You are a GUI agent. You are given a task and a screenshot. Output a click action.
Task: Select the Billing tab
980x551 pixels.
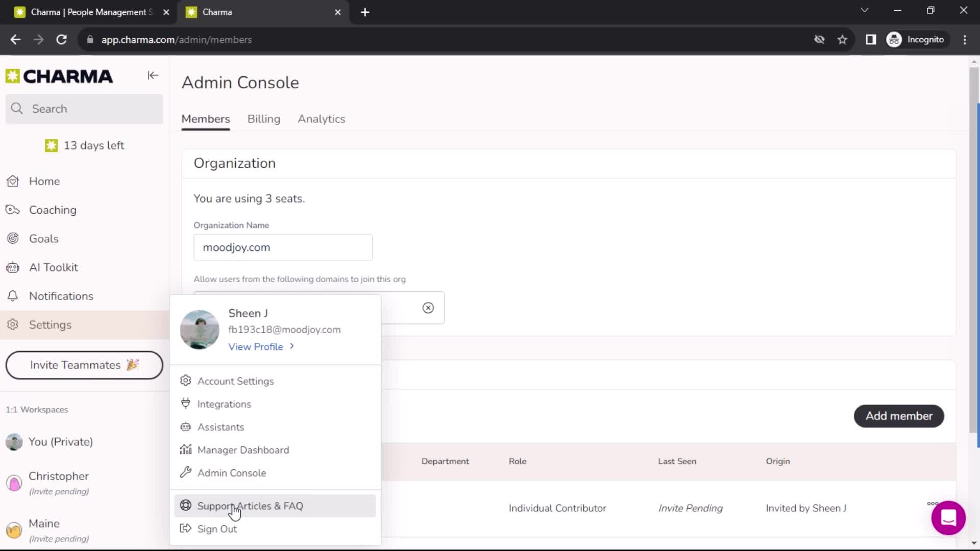(x=264, y=119)
